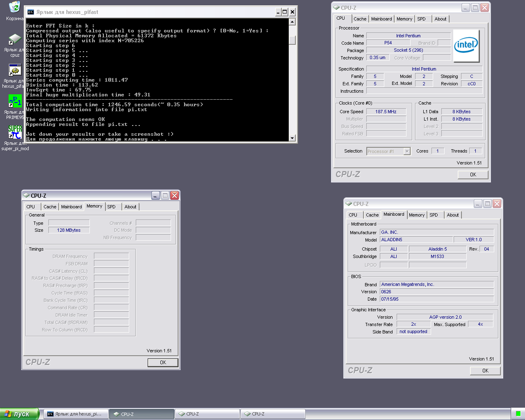Click the AGP version 2.0 field
The width and height of the screenshot is (525, 420).
coord(445,317)
